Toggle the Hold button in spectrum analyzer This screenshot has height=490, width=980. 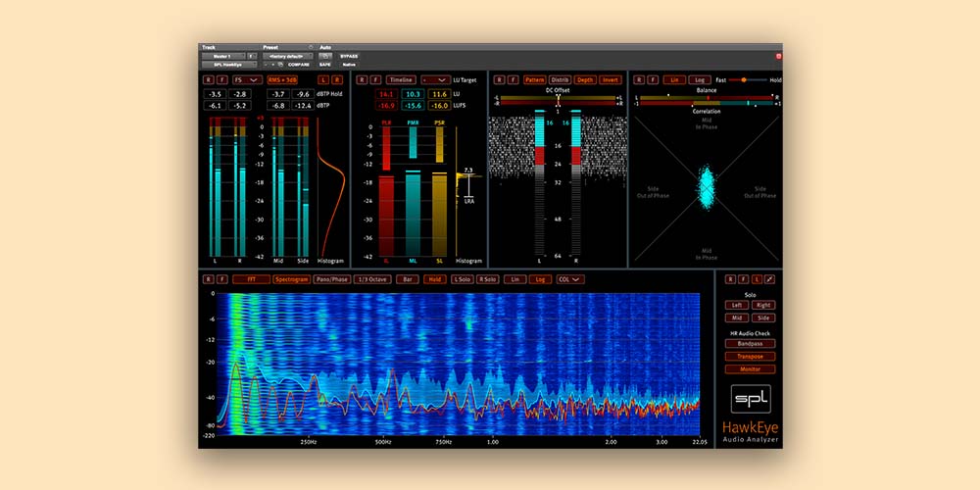point(434,279)
